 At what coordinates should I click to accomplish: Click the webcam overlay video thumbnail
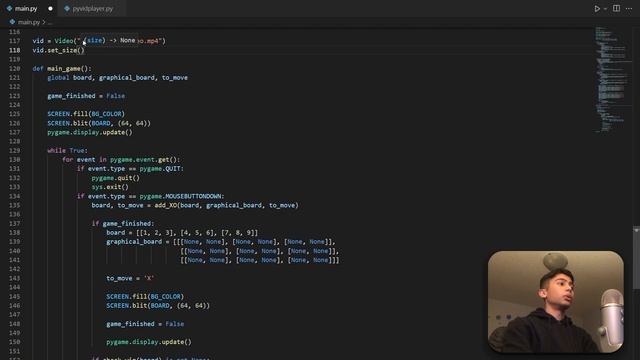pyautogui.click(x=556, y=302)
